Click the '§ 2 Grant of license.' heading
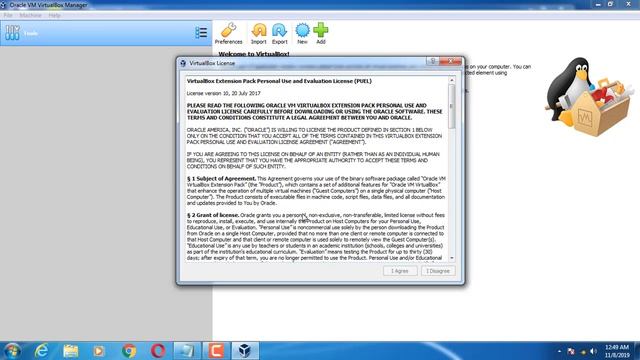 point(213,215)
